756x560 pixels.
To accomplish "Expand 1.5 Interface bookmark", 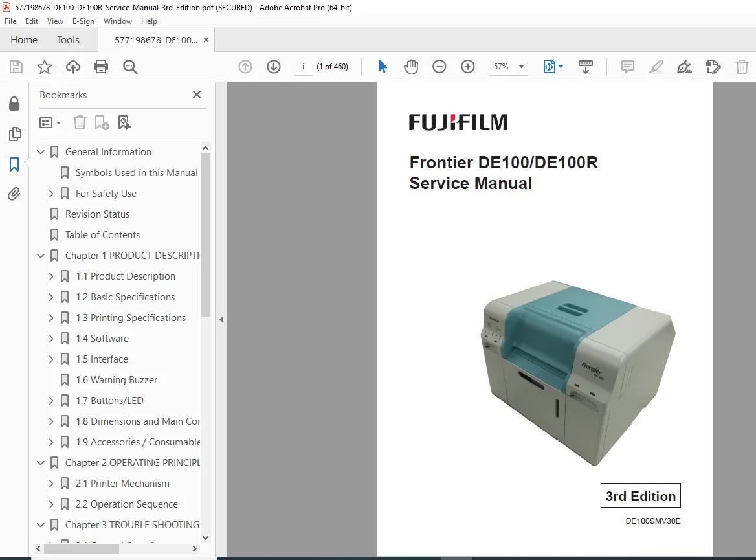I will click(x=51, y=359).
